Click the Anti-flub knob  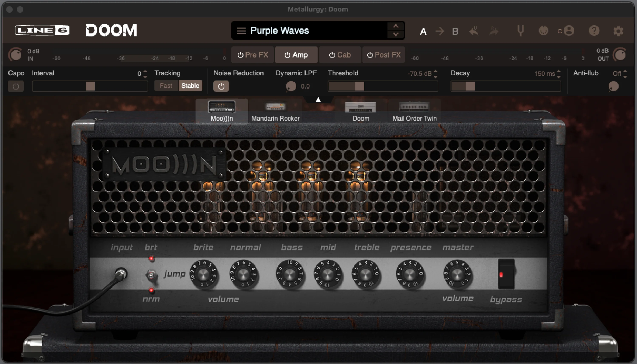point(613,86)
